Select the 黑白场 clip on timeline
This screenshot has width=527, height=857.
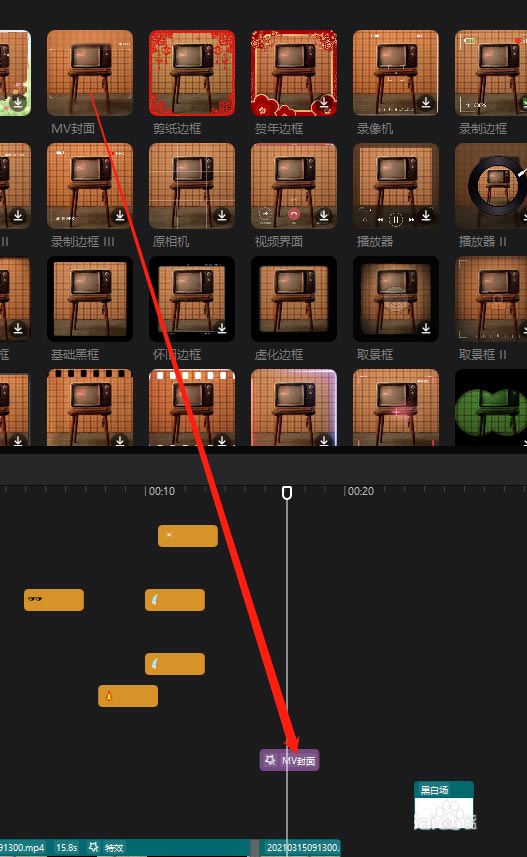coord(443,803)
